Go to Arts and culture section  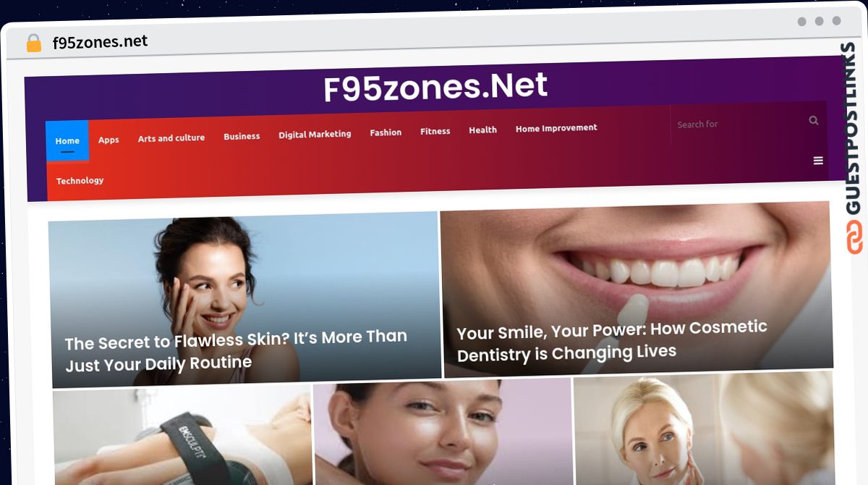[171, 138]
